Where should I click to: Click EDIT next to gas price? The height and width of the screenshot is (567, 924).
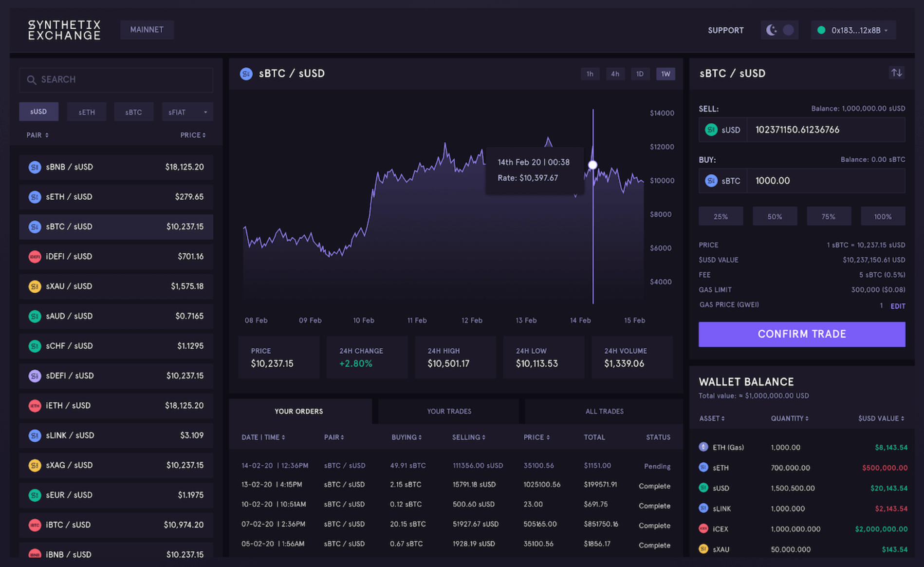[898, 306]
